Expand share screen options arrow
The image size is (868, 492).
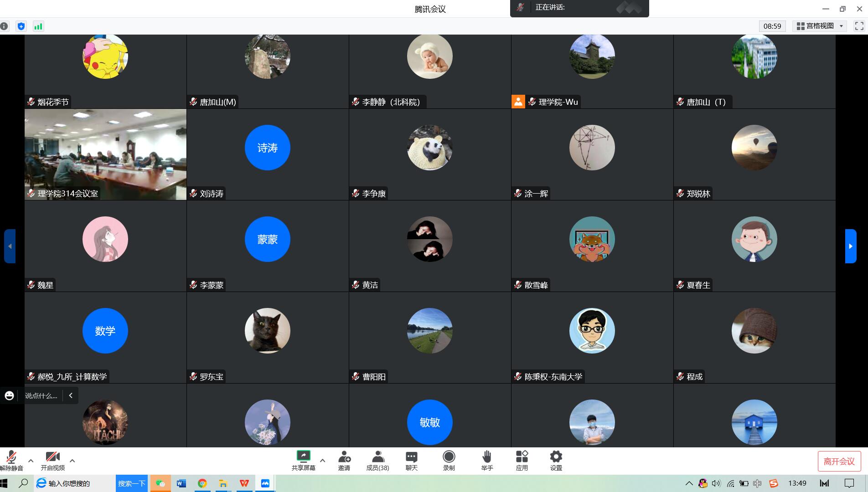coord(322,461)
